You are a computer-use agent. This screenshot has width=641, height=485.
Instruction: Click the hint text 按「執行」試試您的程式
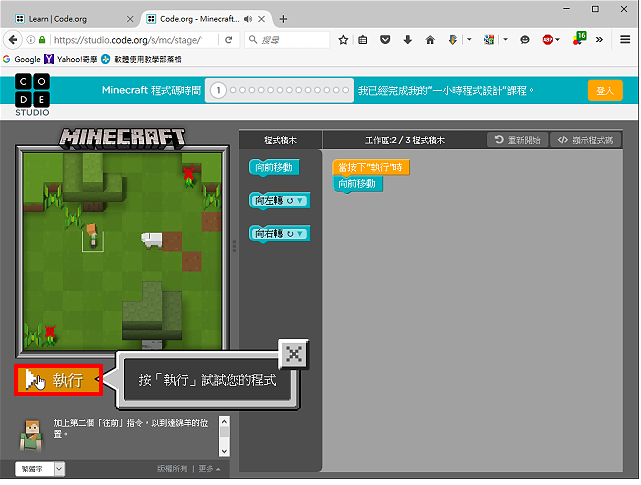[x=207, y=380]
